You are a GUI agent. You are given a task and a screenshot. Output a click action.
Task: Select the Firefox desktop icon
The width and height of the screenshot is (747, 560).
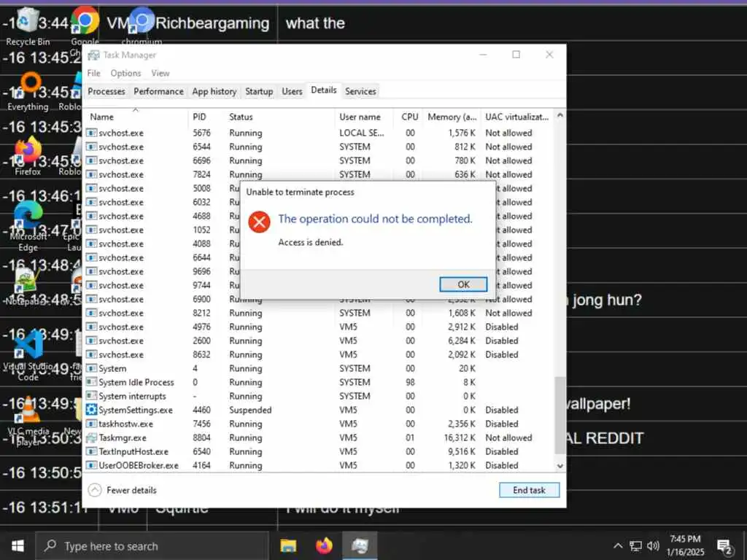pos(28,157)
